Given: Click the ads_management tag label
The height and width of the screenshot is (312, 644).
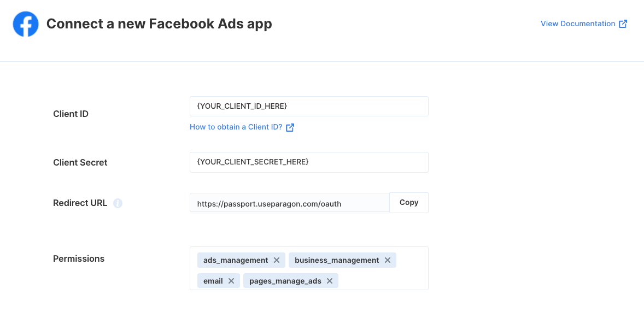Looking at the screenshot, I should [236, 260].
